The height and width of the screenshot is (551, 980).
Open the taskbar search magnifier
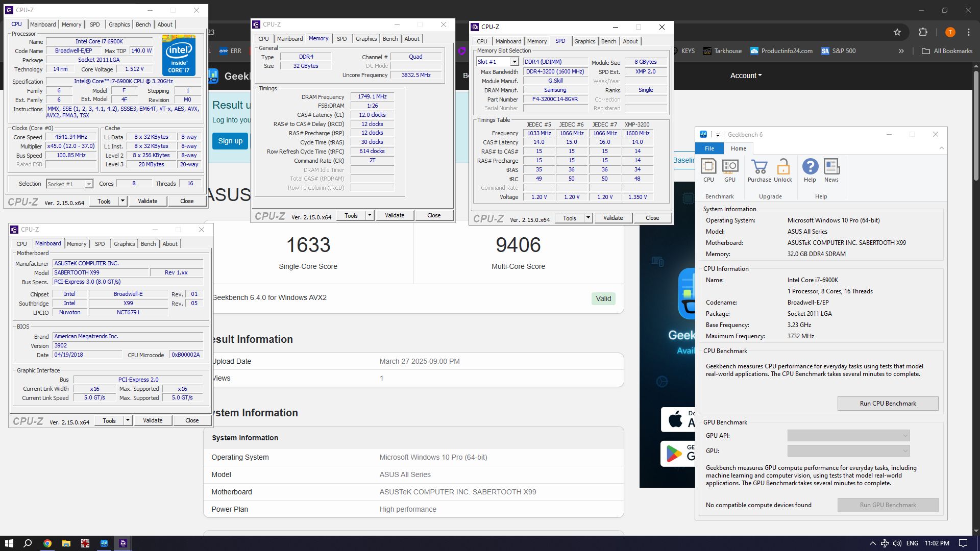coord(28,543)
